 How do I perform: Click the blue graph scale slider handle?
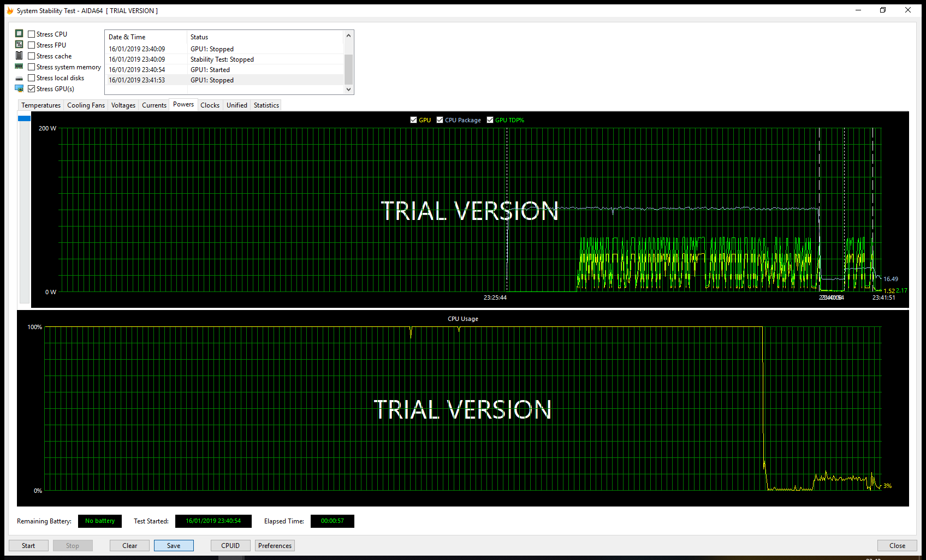coord(24,118)
